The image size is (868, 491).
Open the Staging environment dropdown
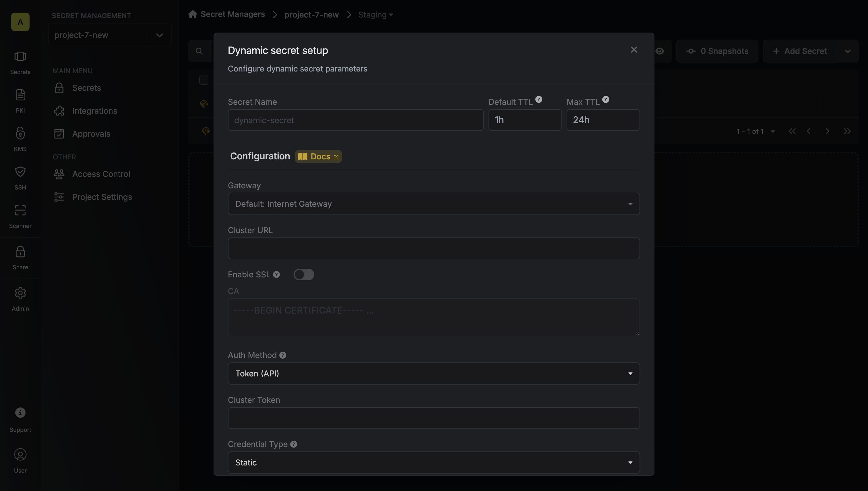[x=376, y=15]
